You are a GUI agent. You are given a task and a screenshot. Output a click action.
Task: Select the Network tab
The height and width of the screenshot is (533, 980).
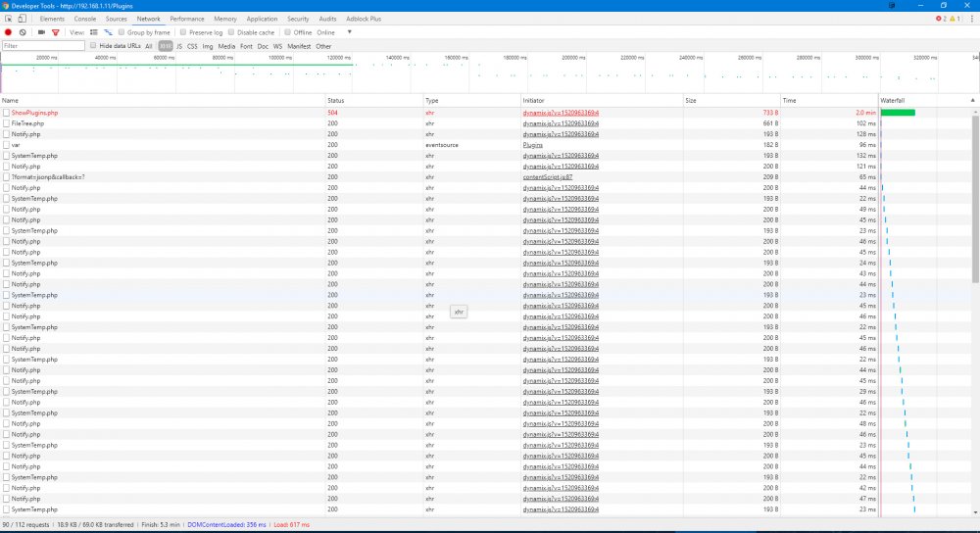point(149,19)
